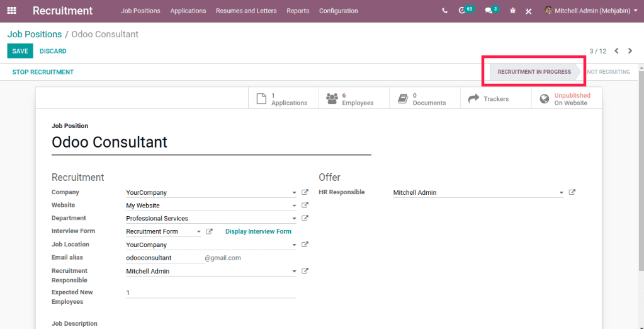Expand the Job Location dropdown
This screenshot has width=644, height=329.
[294, 245]
